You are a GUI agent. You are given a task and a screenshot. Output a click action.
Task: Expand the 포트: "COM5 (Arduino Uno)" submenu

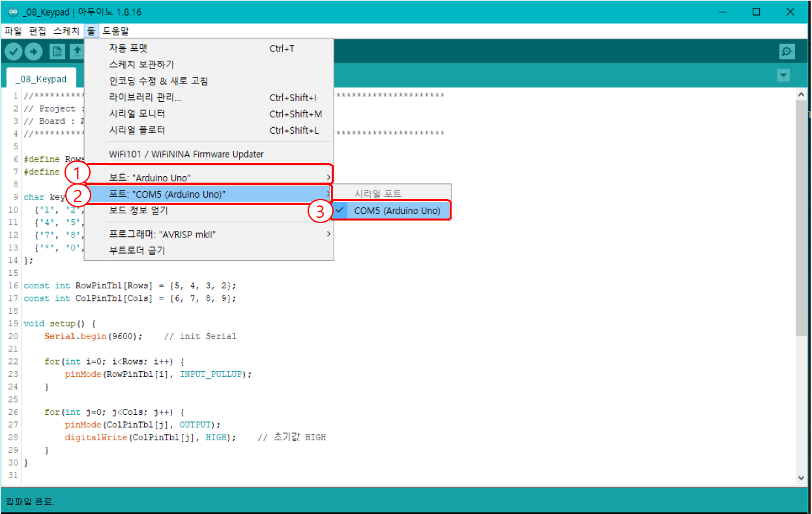pos(196,193)
